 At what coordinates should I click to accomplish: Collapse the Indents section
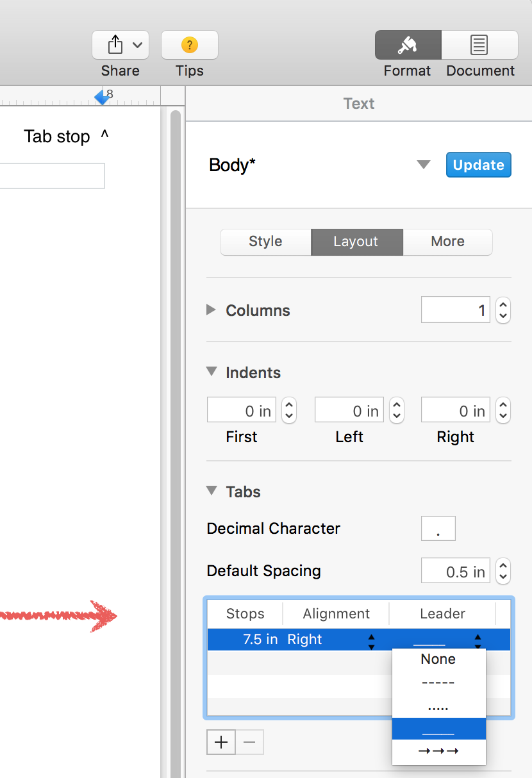coord(212,372)
